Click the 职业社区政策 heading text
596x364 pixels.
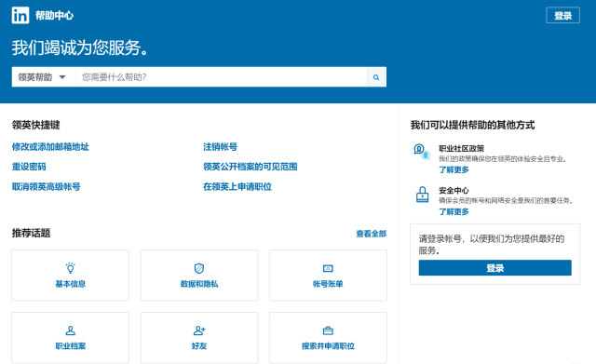(462, 149)
